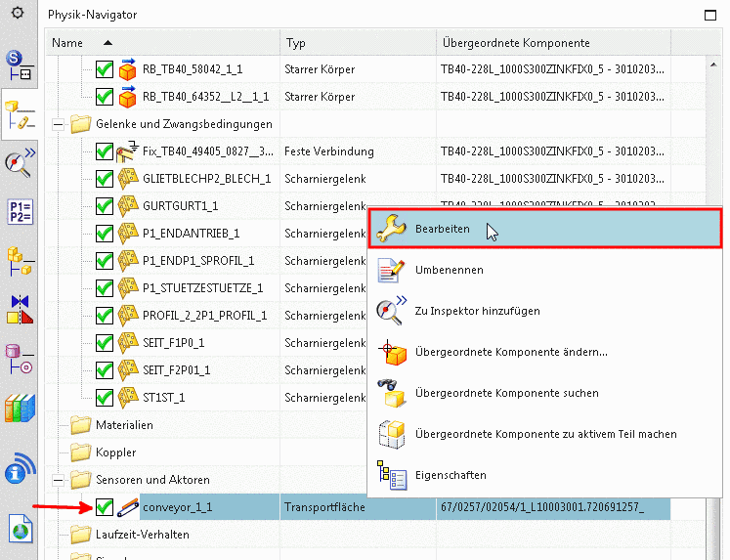Select the P1_STUETZESTUETZE_1 name

[202, 288]
